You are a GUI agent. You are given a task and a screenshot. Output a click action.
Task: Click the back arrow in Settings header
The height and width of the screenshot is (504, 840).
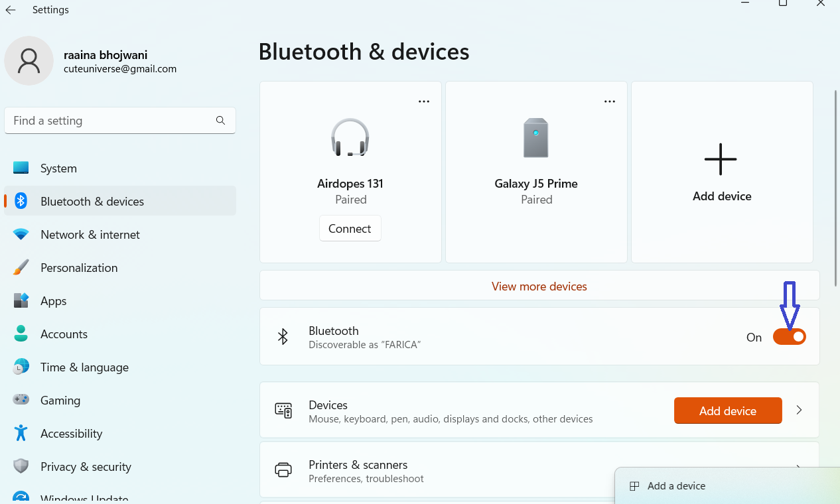11,10
